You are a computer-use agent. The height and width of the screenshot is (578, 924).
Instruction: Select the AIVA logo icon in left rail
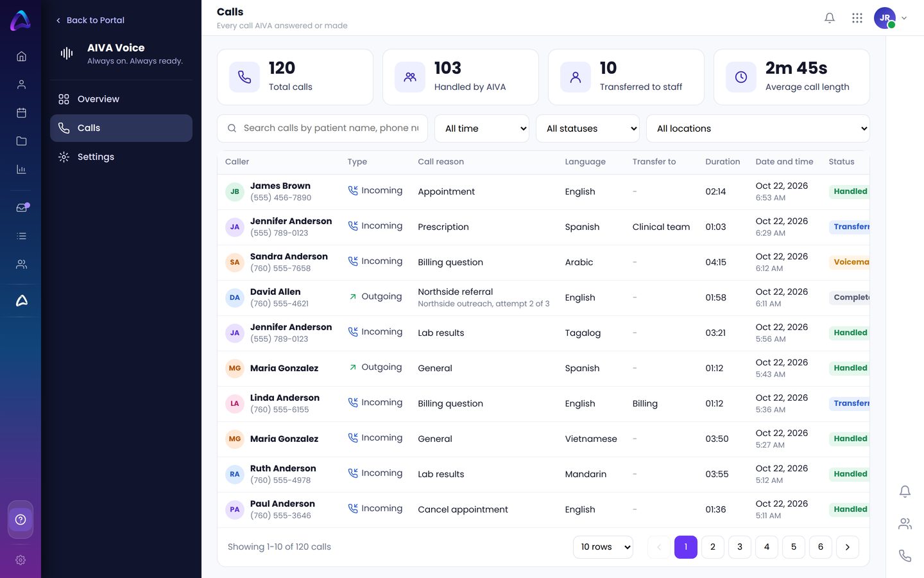click(x=21, y=301)
